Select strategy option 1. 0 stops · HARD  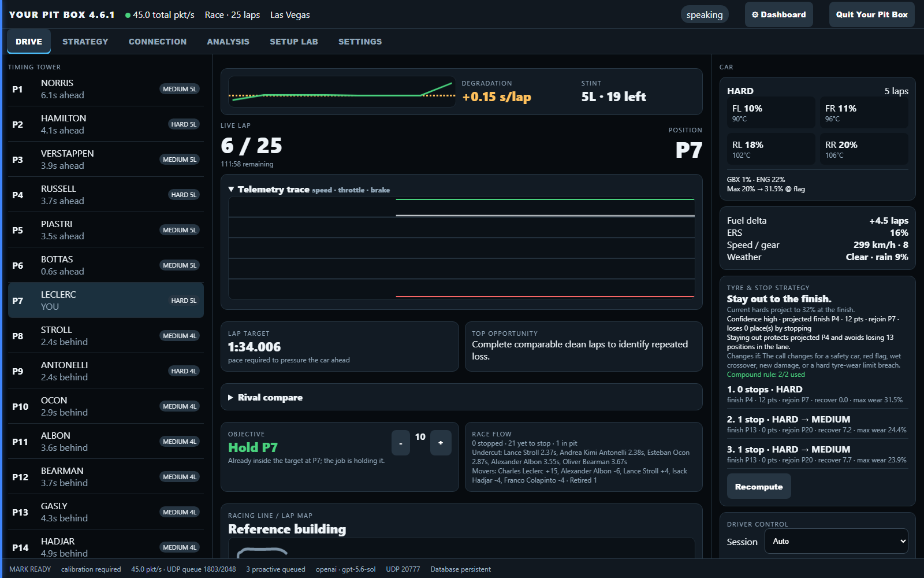point(817,394)
